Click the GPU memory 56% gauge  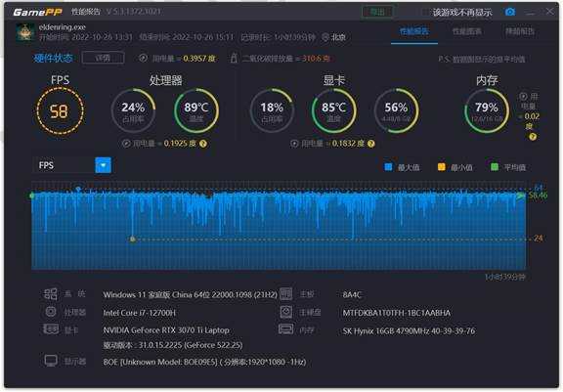click(396, 110)
